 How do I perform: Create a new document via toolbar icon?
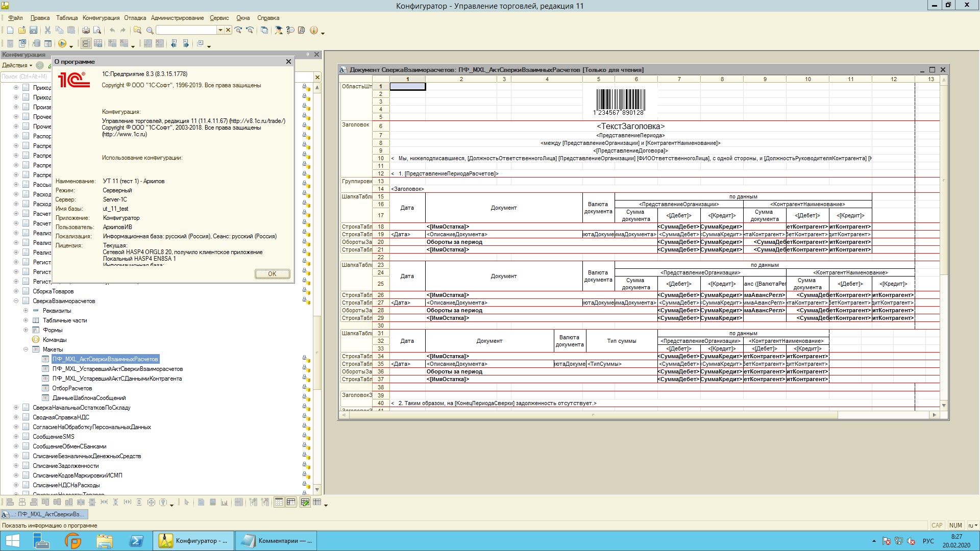(10, 30)
